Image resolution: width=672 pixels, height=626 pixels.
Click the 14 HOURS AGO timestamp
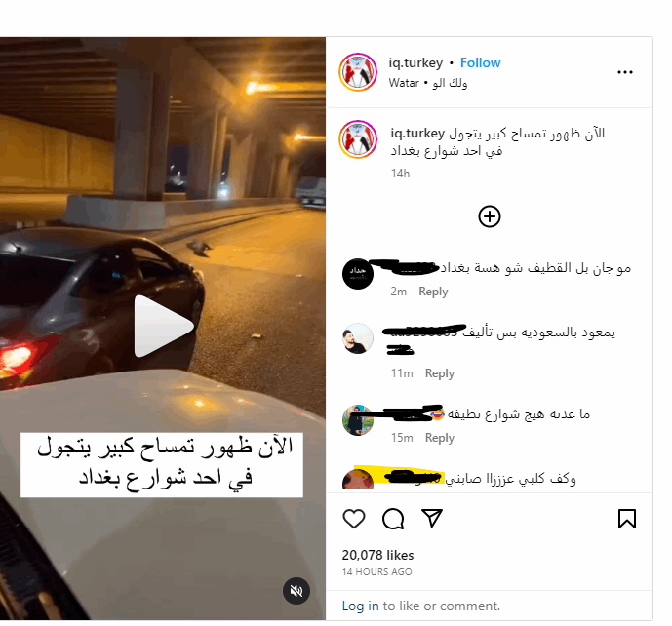376,572
